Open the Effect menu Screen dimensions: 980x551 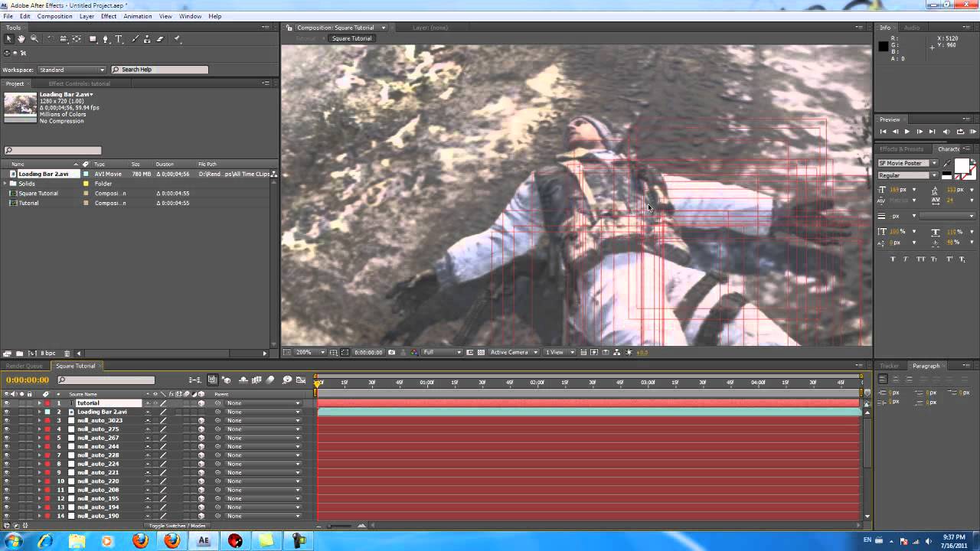[109, 16]
